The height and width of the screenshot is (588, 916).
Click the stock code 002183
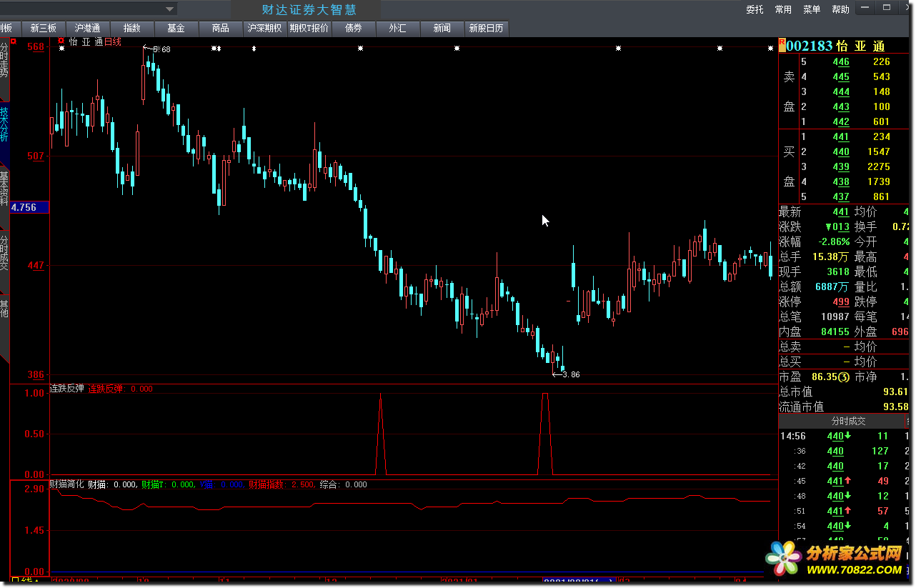(810, 46)
